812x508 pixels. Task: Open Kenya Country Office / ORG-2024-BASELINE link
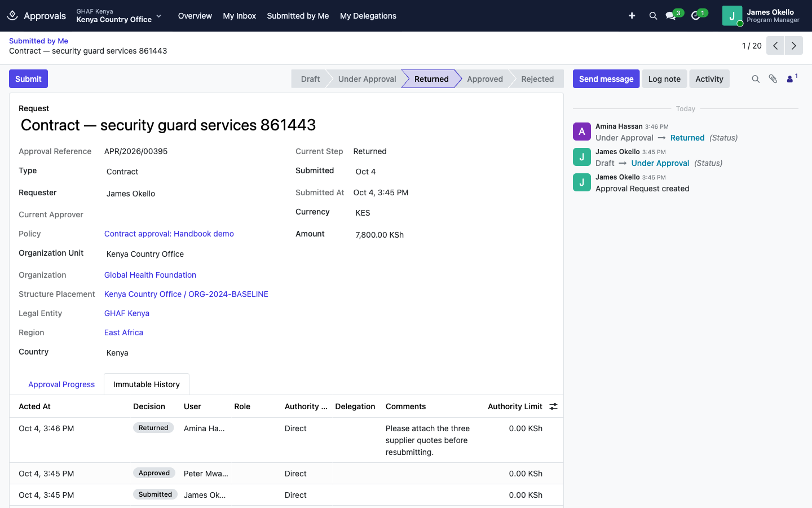pos(186,294)
